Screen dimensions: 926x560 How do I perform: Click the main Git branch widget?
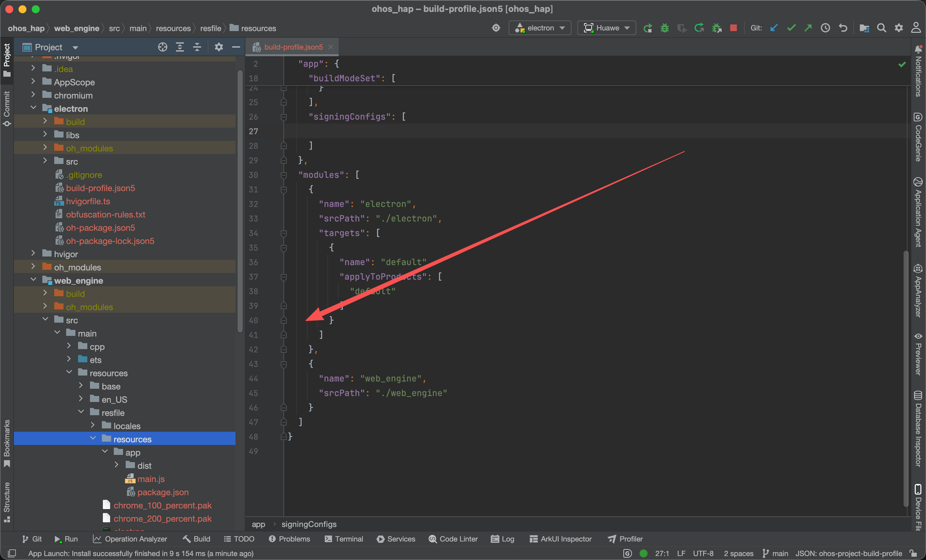(x=775, y=553)
